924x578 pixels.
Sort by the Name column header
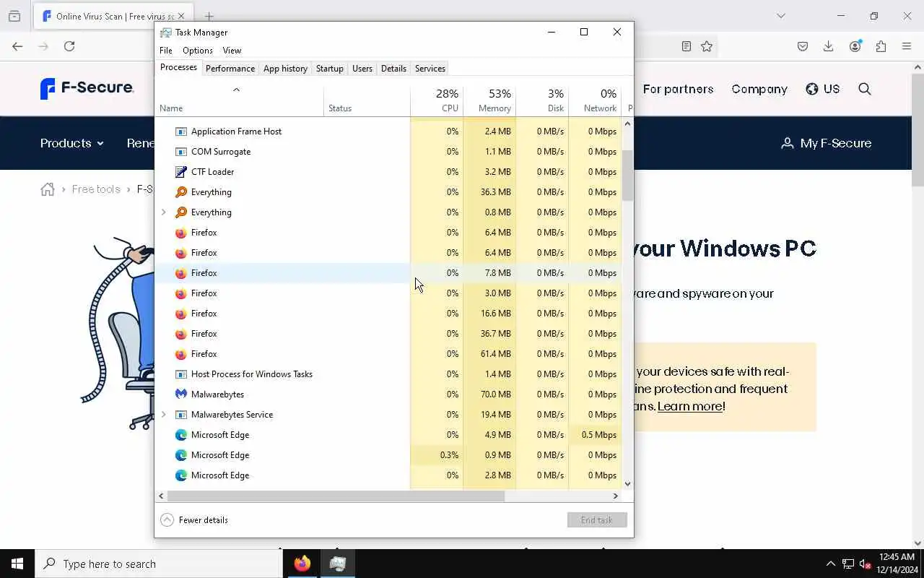(x=239, y=100)
